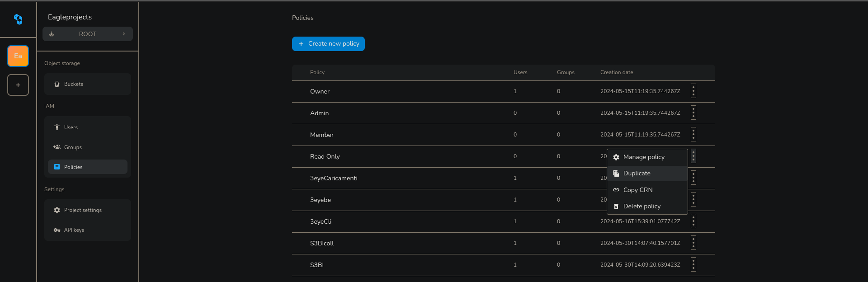Open the three-dot menu for Admin policy
This screenshot has height=282, width=868.
pyautogui.click(x=693, y=113)
